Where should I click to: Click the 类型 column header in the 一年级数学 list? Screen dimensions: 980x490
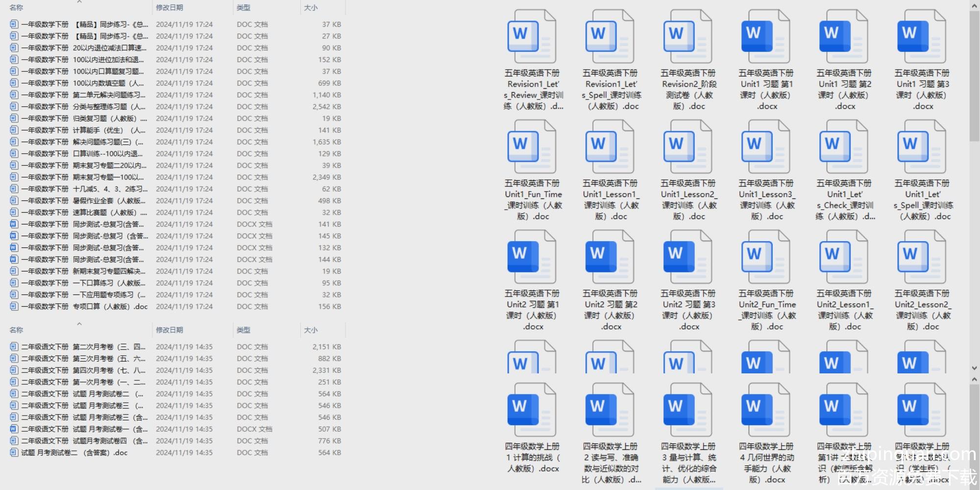pyautogui.click(x=244, y=8)
